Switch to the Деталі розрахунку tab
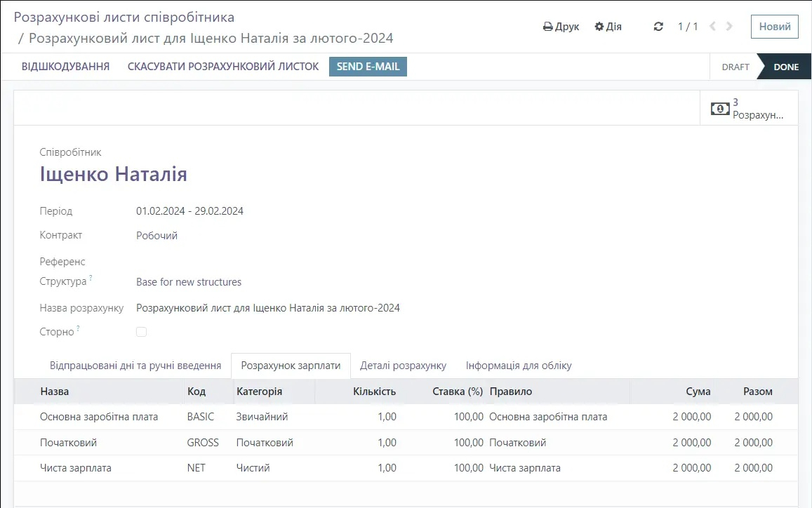The height and width of the screenshot is (508, 812). click(404, 365)
